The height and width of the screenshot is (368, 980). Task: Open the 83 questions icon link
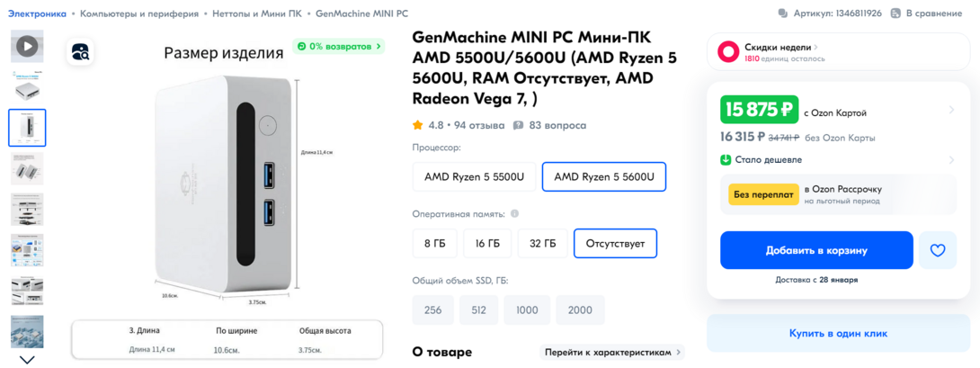click(519, 125)
